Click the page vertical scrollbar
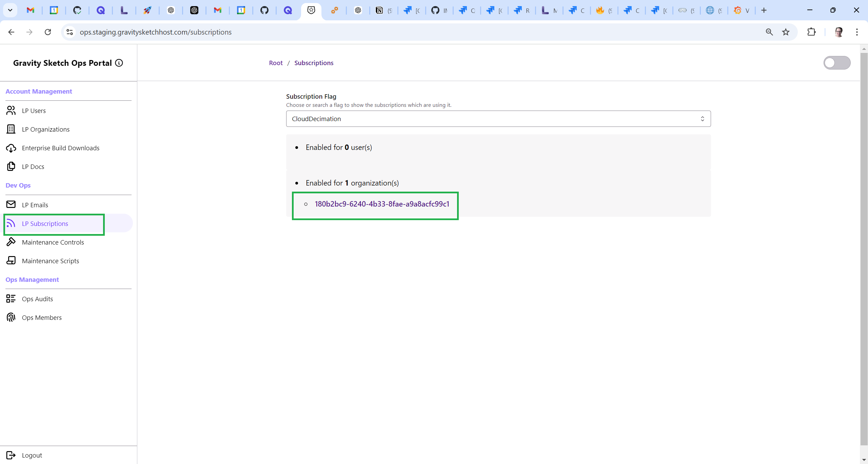Screen dimensions: 868x464 pos(864,249)
